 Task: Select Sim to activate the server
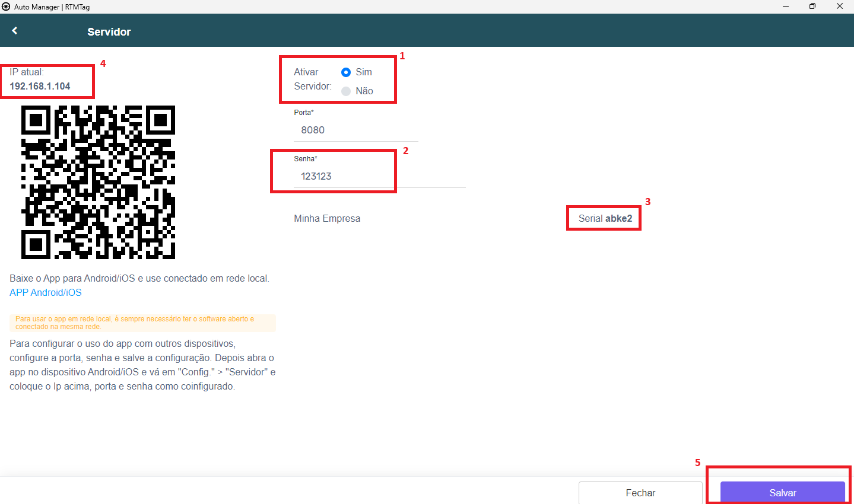(x=346, y=72)
